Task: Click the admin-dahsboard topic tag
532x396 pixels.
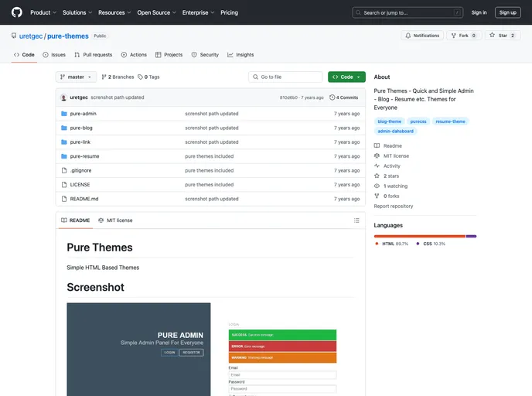Action: pos(396,131)
